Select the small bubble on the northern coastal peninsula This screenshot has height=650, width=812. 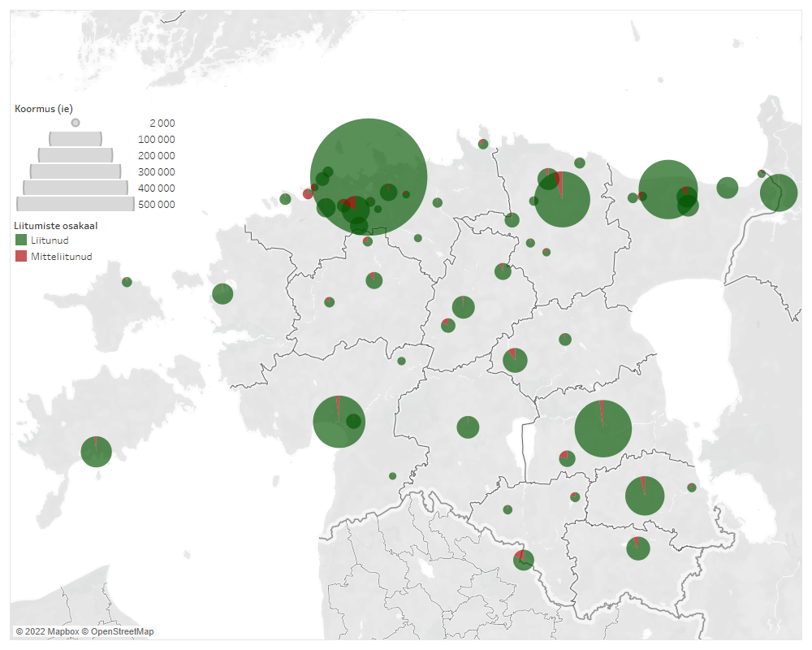[x=483, y=144]
